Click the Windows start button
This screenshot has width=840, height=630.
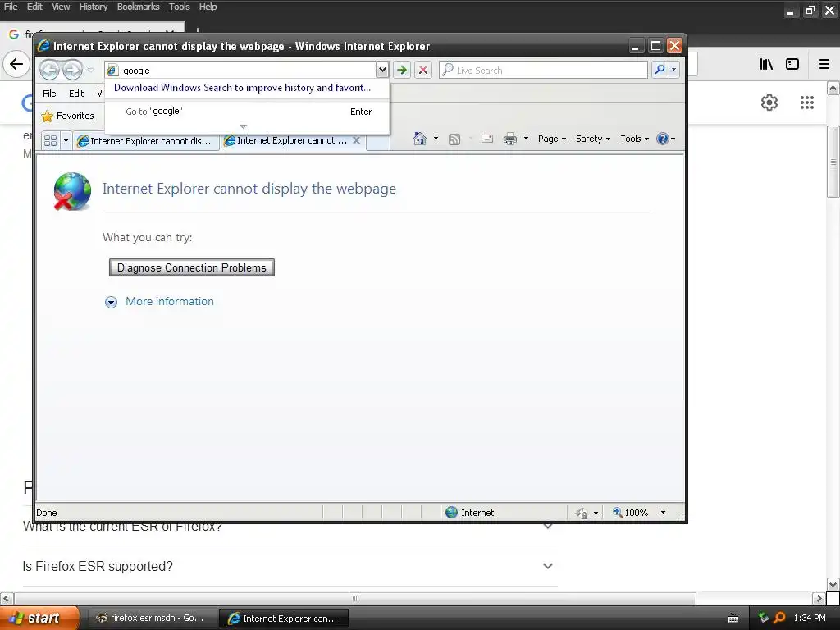click(x=39, y=618)
